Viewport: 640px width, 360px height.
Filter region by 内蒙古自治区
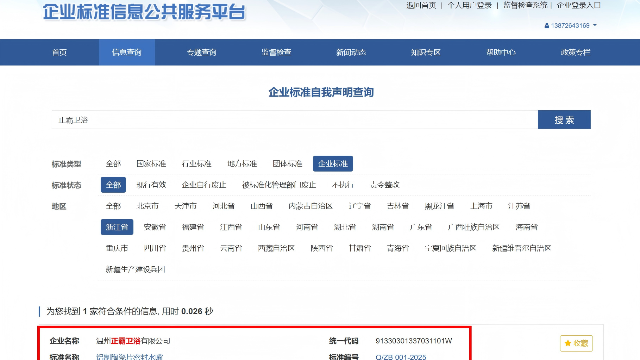pyautogui.click(x=310, y=206)
